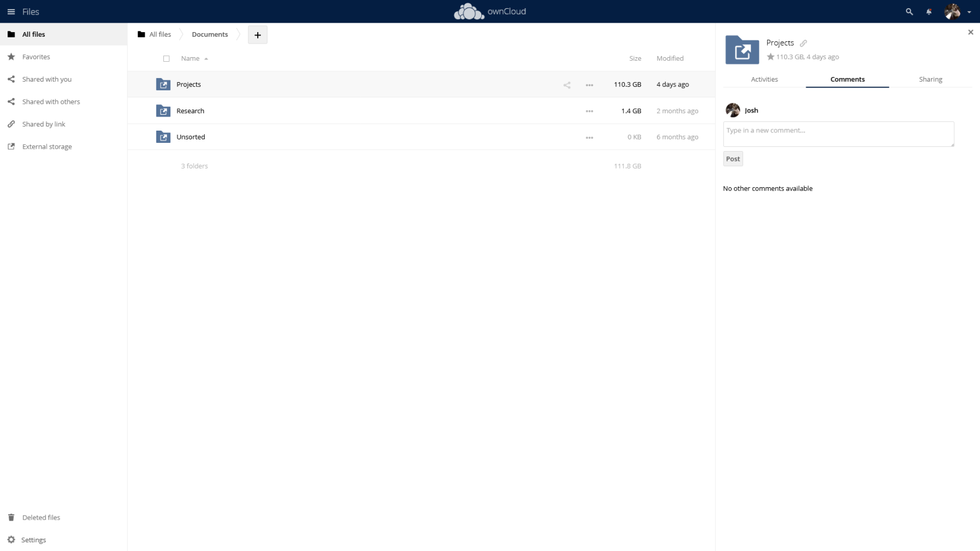Sort files by Name column

(190, 59)
